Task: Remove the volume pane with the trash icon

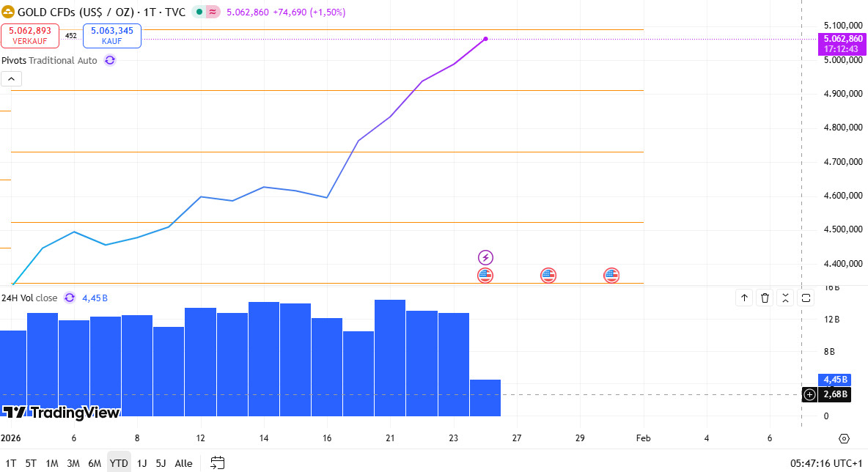Action: click(765, 298)
